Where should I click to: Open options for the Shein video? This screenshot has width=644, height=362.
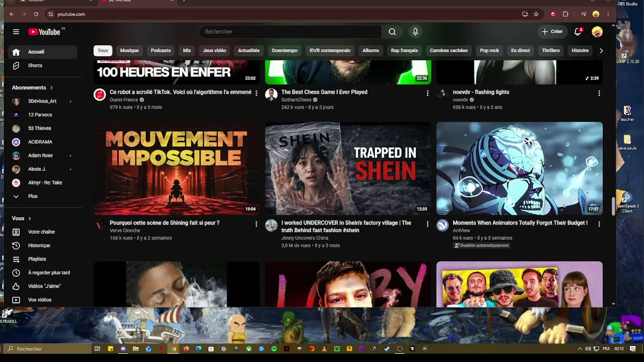[x=428, y=224]
